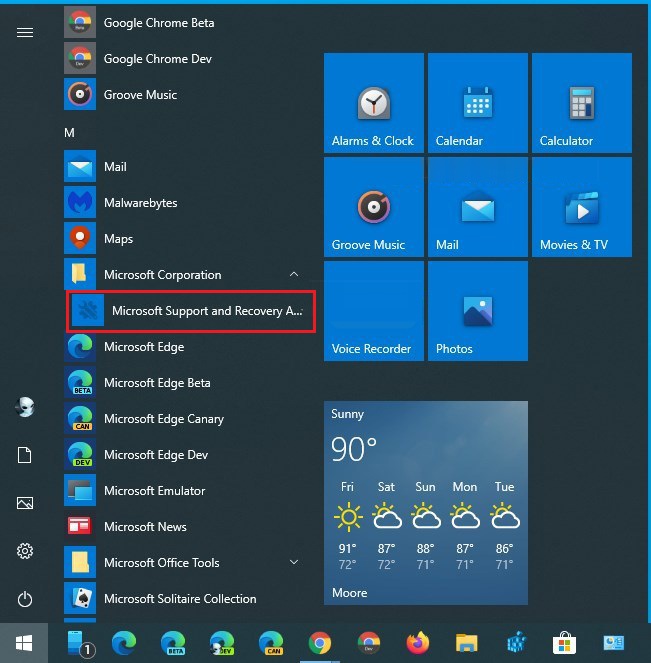The image size is (651, 663).
Task: Open Edge Dev from the taskbar
Action: click(x=222, y=643)
